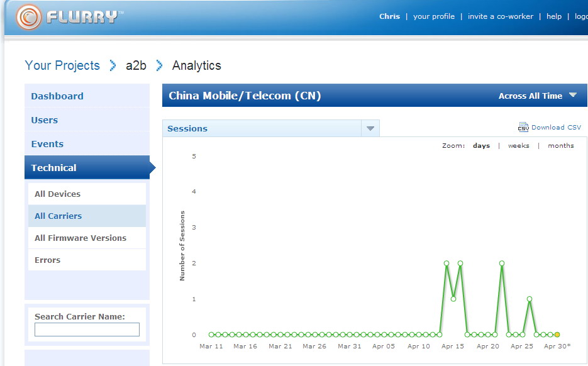The image size is (588, 366).
Task: Click the Sessions dropdown label
Action: (x=187, y=128)
